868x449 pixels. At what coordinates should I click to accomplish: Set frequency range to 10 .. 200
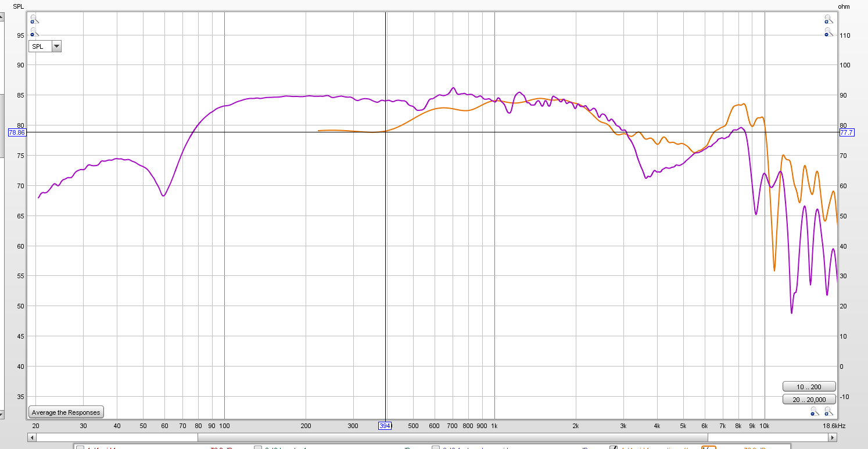click(x=809, y=386)
